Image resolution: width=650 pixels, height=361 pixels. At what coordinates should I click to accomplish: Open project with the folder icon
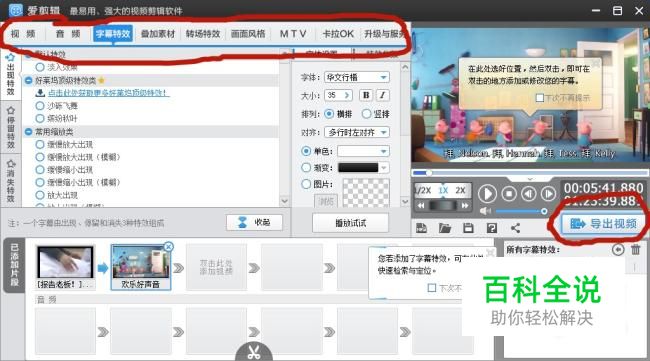[444, 228]
